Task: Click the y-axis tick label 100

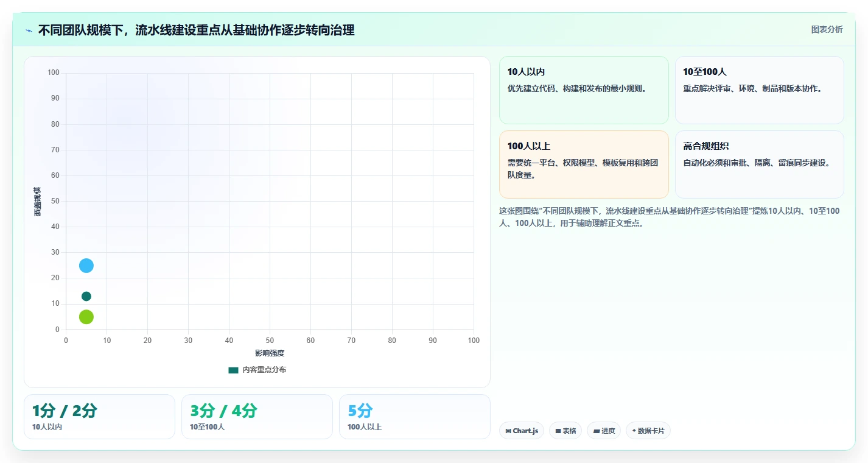Action: click(x=54, y=73)
